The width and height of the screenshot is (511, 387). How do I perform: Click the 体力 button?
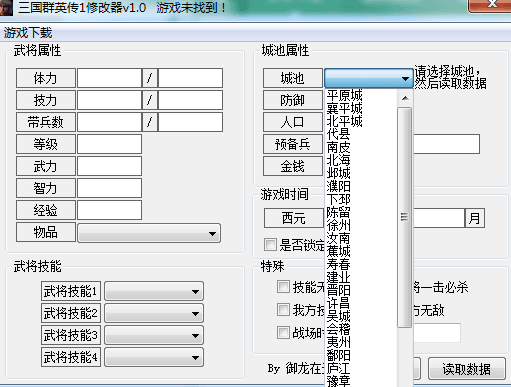click(x=46, y=78)
